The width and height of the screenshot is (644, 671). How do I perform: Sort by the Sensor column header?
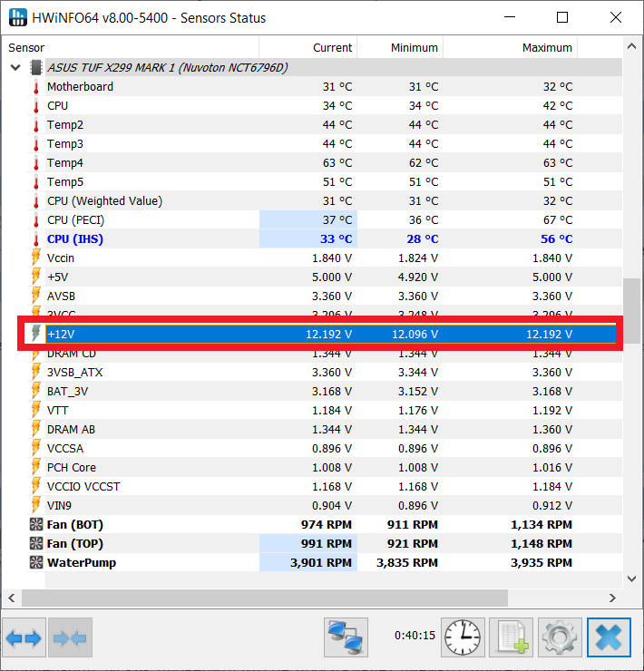pyautogui.click(x=131, y=47)
